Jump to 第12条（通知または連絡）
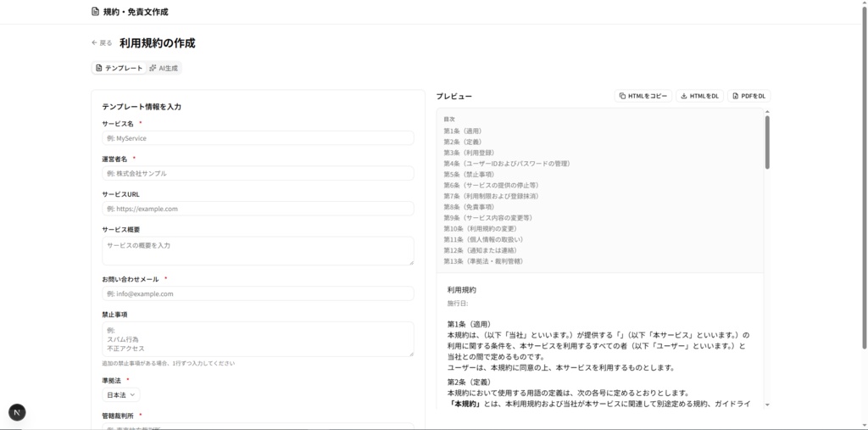 click(481, 250)
